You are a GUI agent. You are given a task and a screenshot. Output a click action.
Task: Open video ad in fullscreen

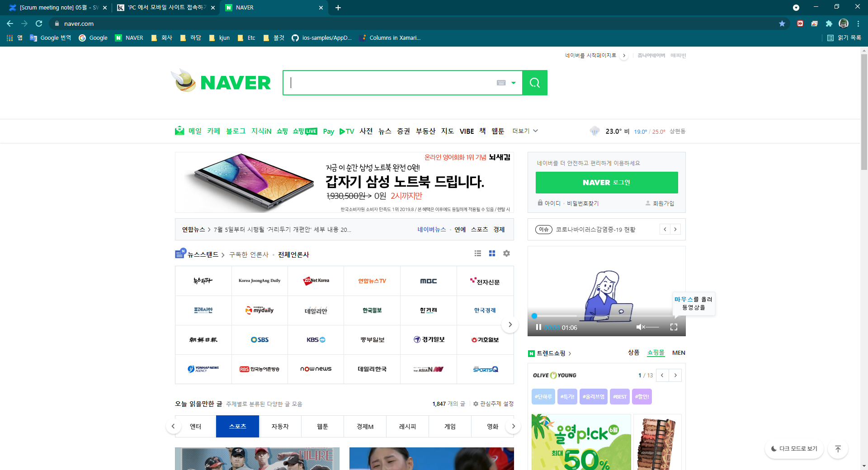point(674,327)
